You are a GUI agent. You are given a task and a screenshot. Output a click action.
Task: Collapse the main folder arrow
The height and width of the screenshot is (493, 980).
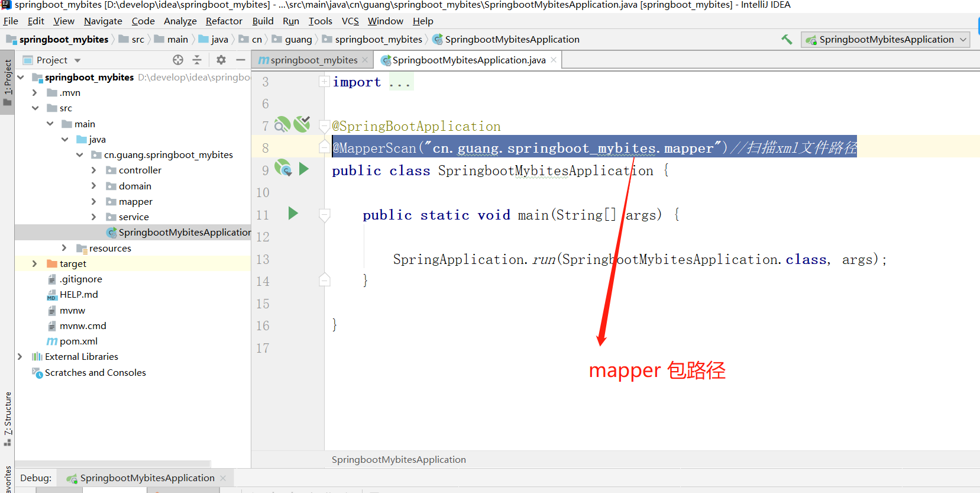pos(50,124)
